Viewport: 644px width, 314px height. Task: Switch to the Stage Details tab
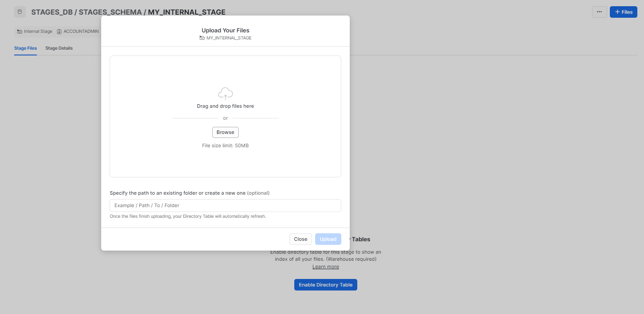[x=59, y=48]
